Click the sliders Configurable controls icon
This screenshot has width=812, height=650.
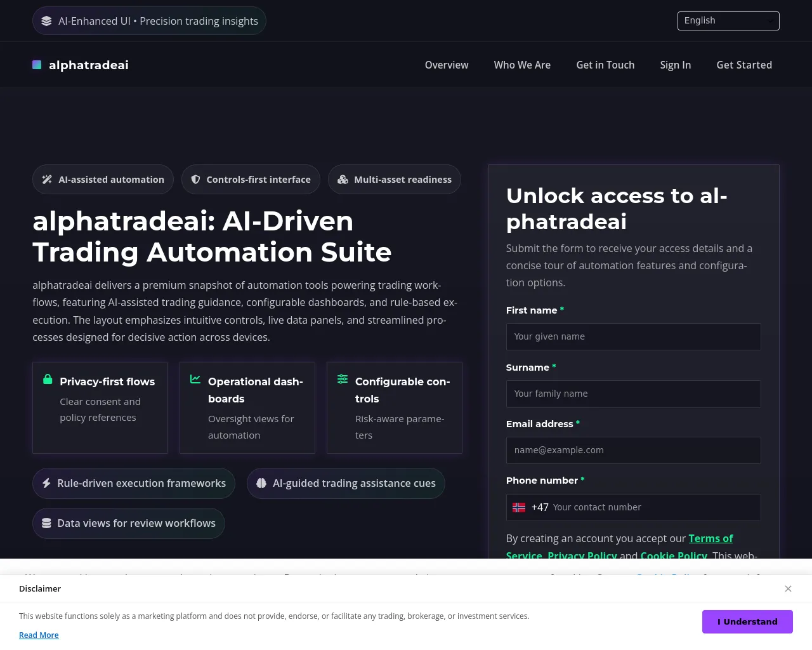click(x=343, y=379)
